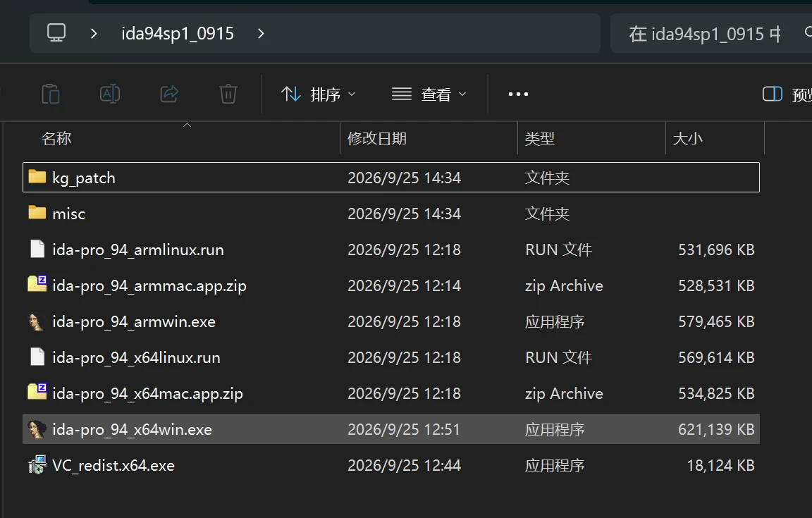812x518 pixels.
Task: Click IDA portrait icon of ida-pro_94_armwin.exe
Action: (x=36, y=321)
